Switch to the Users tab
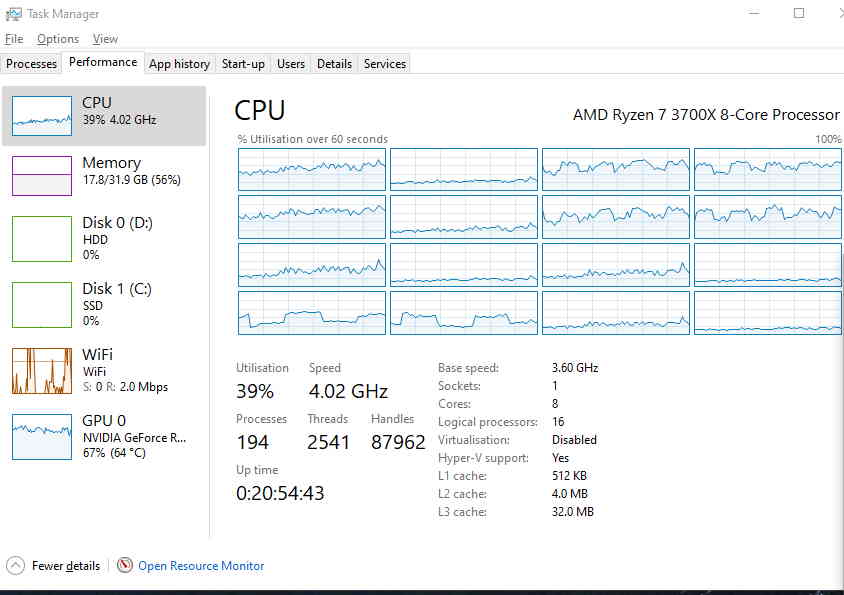This screenshot has height=595, width=844. pos(291,64)
